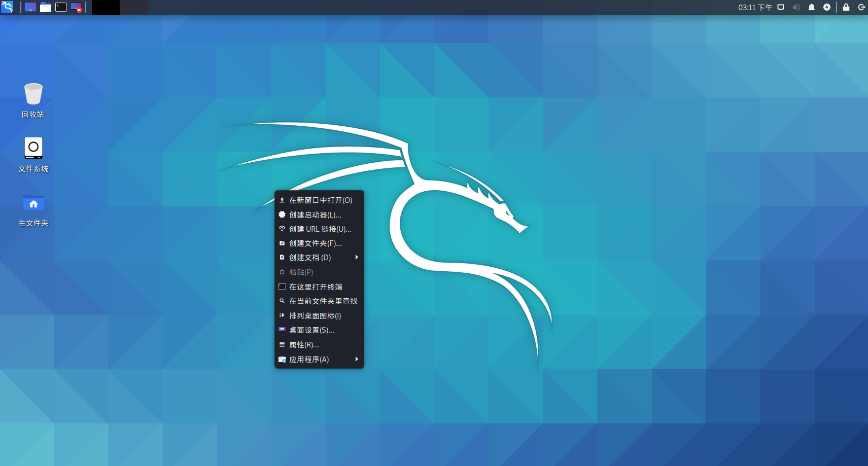Image resolution: width=868 pixels, height=466 pixels.
Task: Click the sort icon beside 排列桌面图标
Action: (282, 315)
